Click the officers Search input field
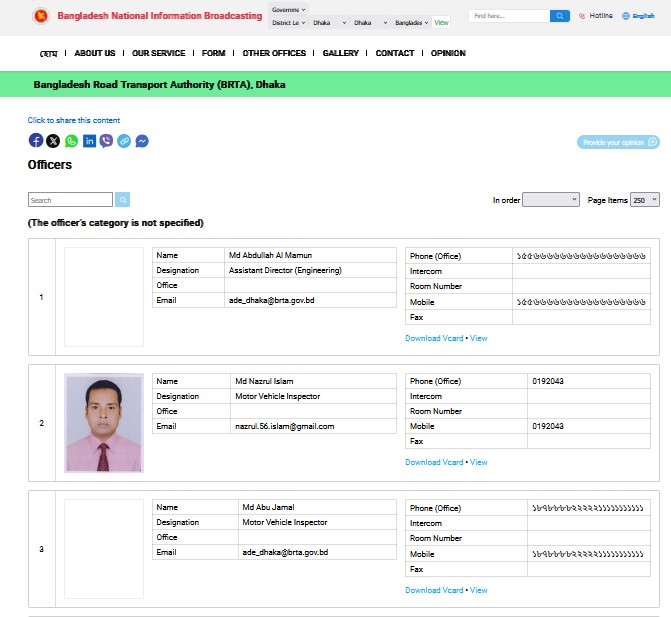 [70, 200]
